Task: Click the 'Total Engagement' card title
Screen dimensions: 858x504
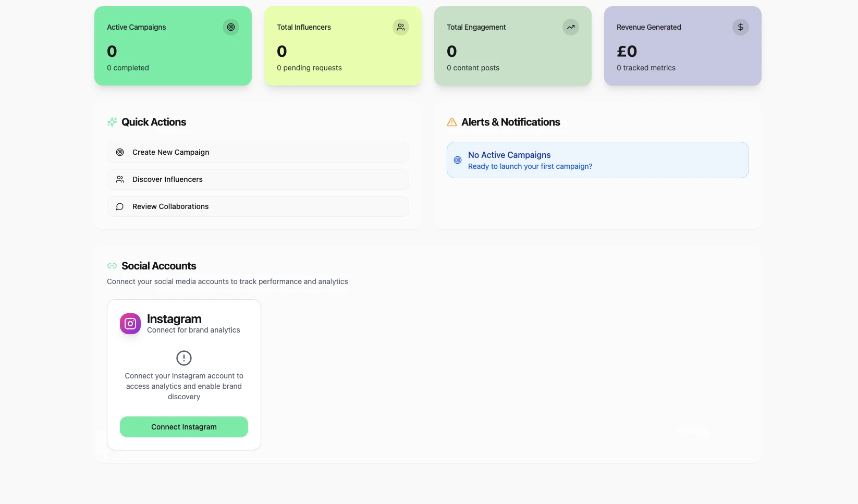Action: point(476,27)
